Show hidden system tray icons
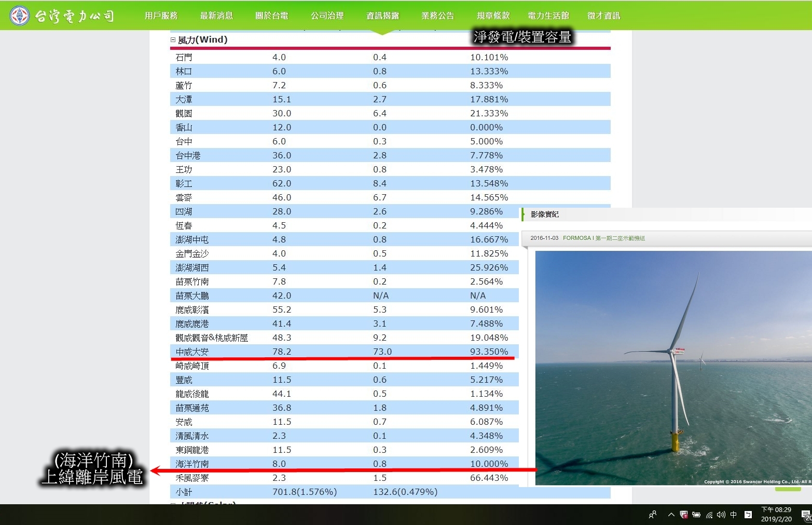The width and height of the screenshot is (812, 525). click(671, 515)
